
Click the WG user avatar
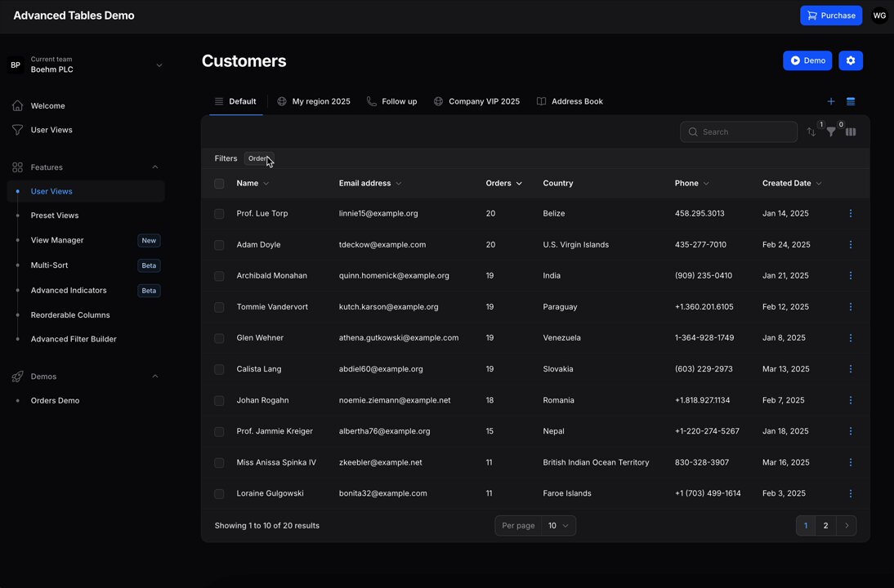[879, 16]
